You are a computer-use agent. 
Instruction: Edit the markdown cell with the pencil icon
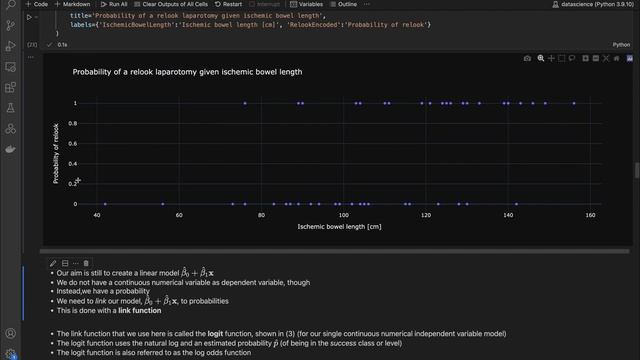coord(53,263)
